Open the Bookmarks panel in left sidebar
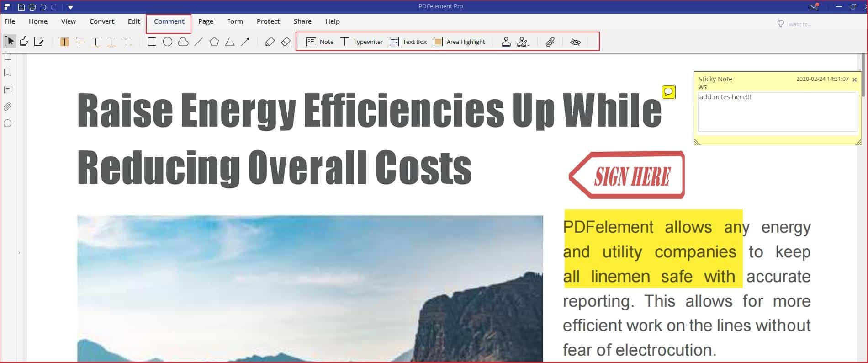Screen dimensions: 868x363 (x=7, y=73)
